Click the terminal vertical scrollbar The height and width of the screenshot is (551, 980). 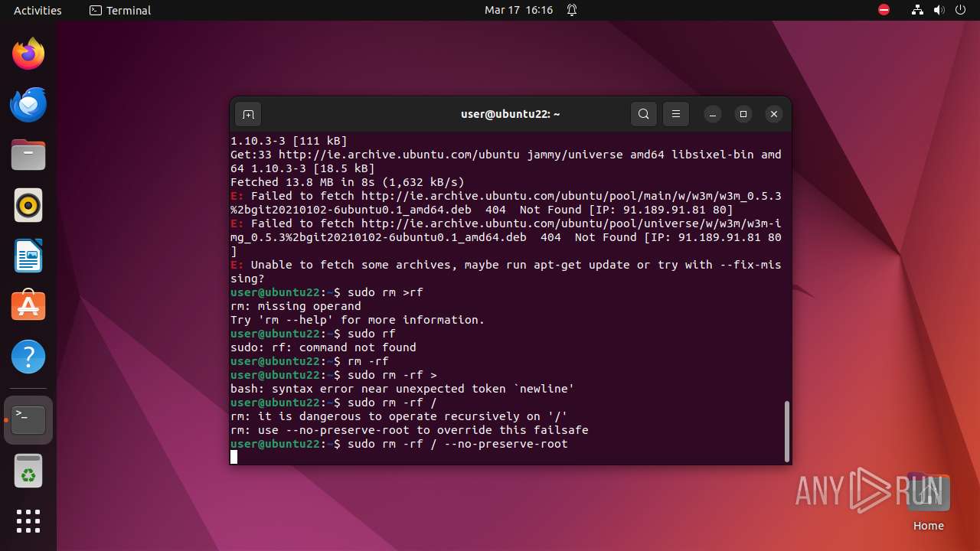point(786,432)
